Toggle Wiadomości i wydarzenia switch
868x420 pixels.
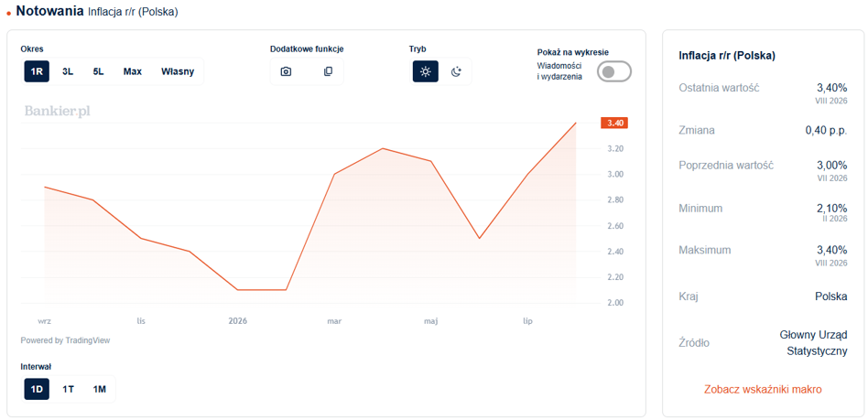(613, 71)
